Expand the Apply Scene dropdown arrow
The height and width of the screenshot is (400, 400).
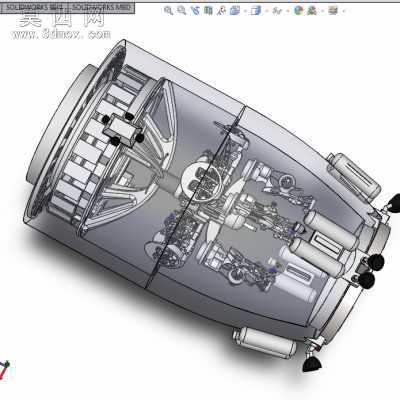point(323,11)
